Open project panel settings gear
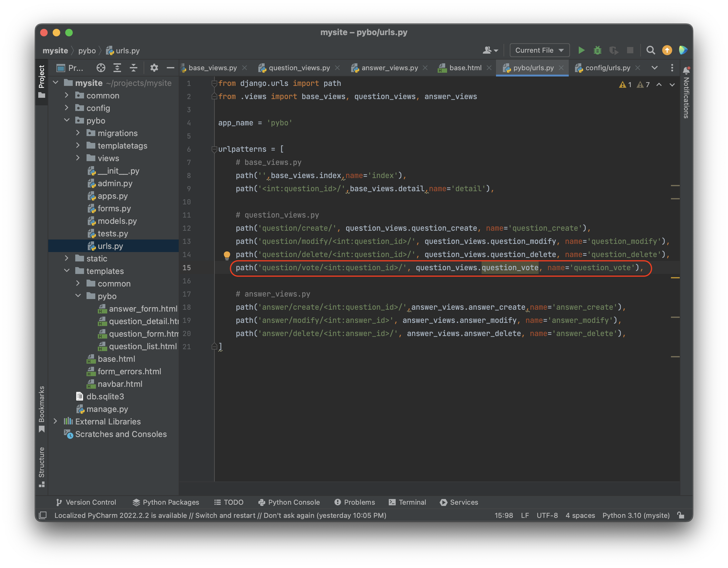This screenshot has height=568, width=728. pos(154,68)
